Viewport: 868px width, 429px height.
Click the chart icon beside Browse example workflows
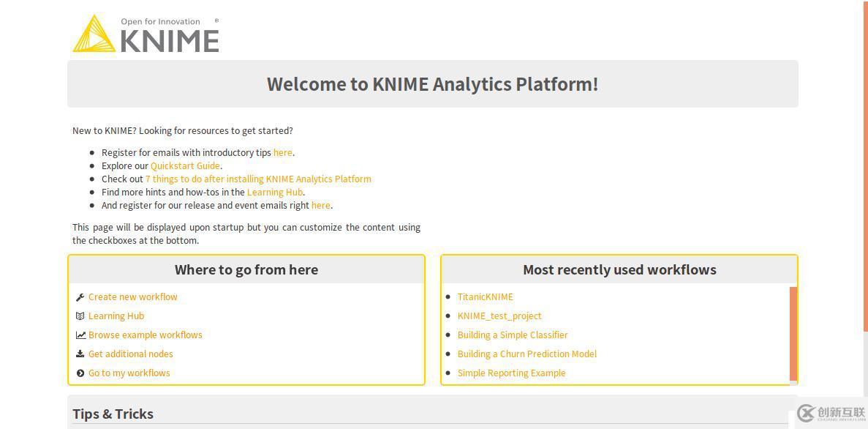tap(80, 335)
